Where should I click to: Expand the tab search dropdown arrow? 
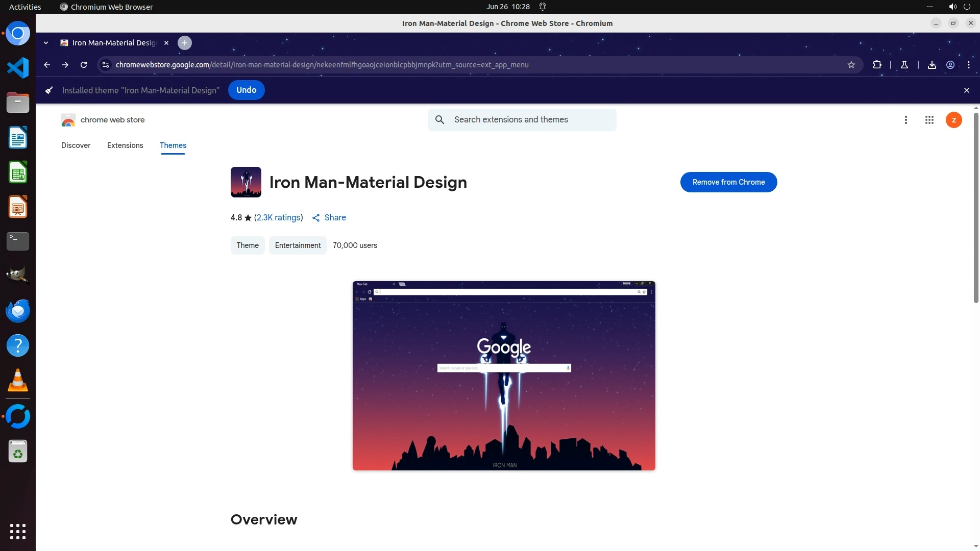click(x=46, y=43)
